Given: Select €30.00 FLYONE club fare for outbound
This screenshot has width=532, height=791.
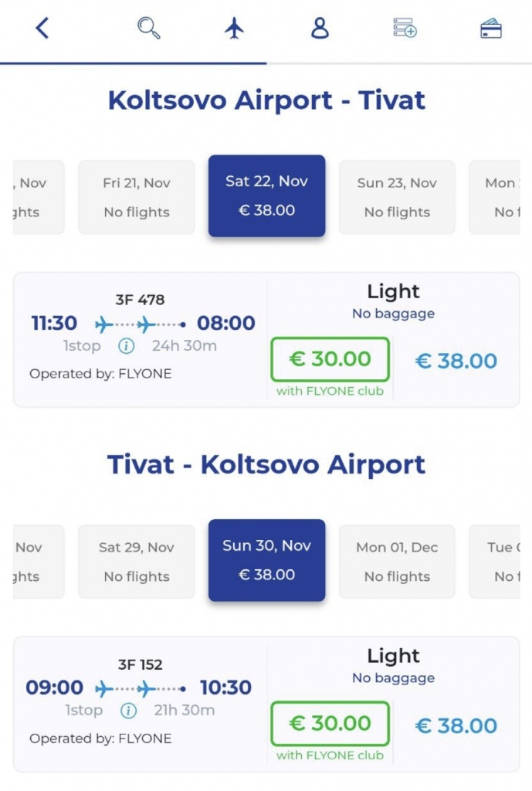Looking at the screenshot, I should tap(330, 359).
